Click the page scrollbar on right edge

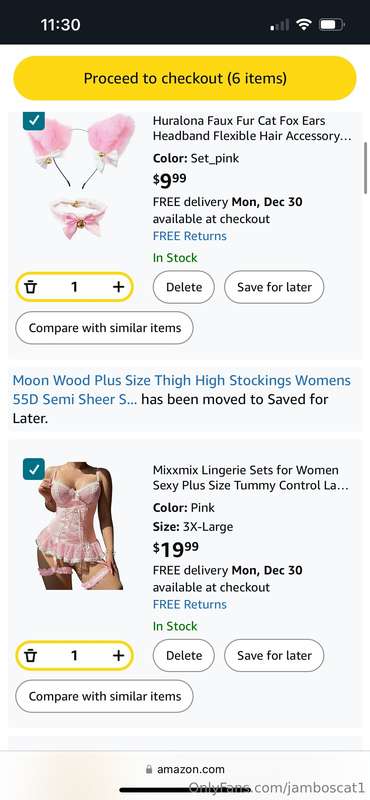tap(365, 168)
